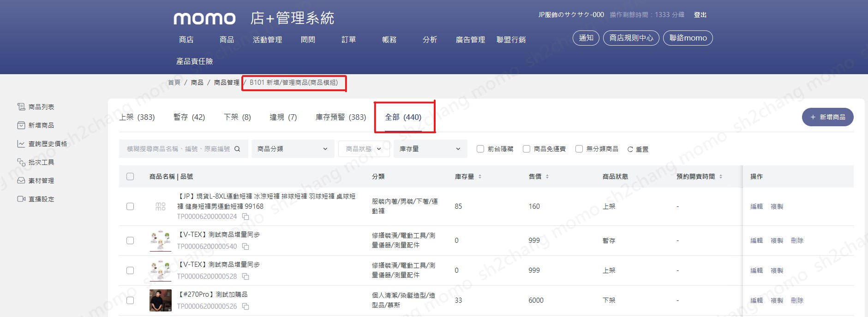
Task: Click 複製 for TP00006200000540 row
Action: click(x=777, y=241)
